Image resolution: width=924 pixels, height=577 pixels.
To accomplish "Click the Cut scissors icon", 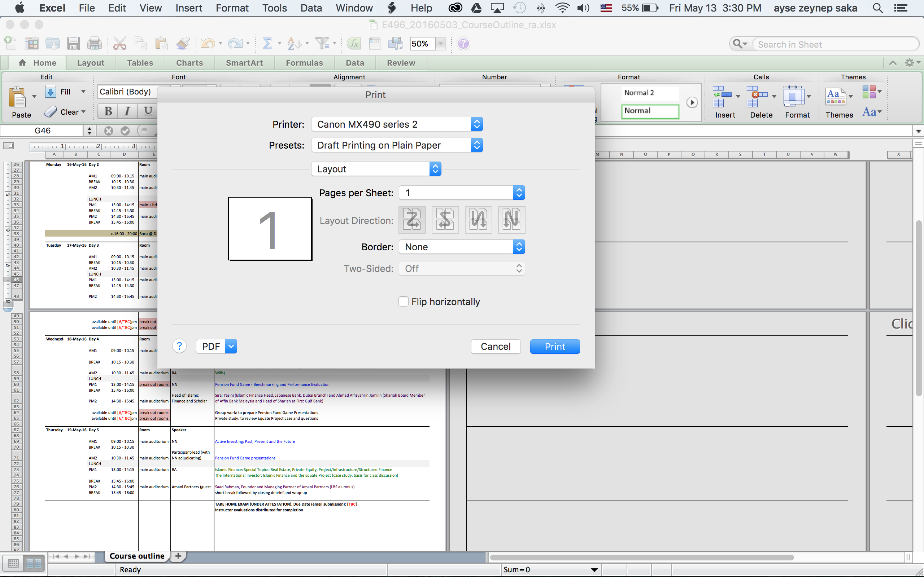I will 119,44.
